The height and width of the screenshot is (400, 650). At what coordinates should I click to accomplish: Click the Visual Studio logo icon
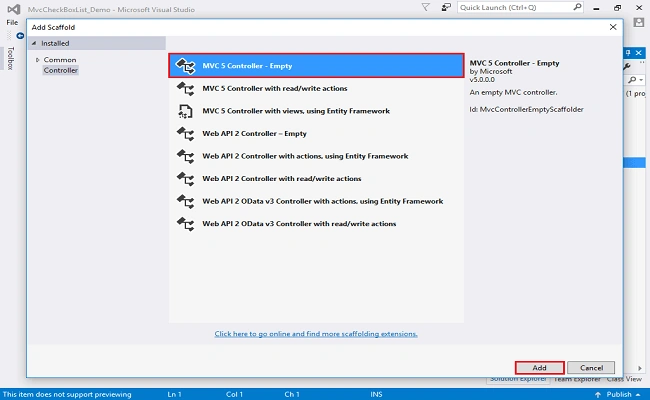(x=14, y=9)
